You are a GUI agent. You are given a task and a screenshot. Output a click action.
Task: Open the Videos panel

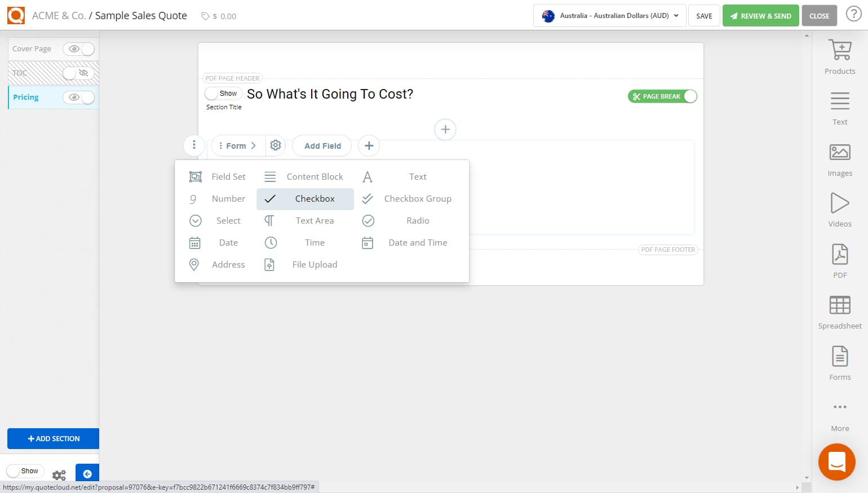(839, 208)
